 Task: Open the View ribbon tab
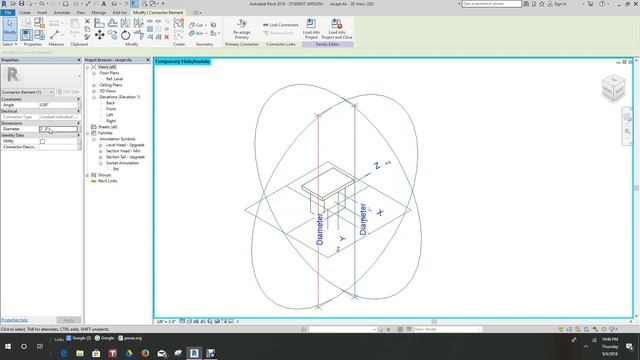coord(81,13)
